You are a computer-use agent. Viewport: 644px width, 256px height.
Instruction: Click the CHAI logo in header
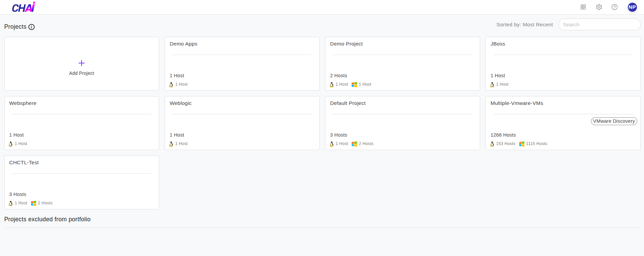23,7
